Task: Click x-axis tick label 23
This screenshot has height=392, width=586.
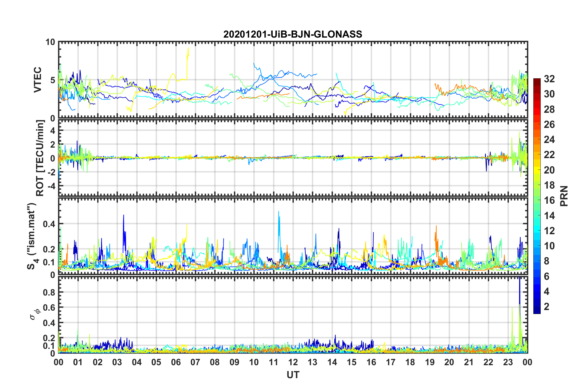Action: coord(508,362)
